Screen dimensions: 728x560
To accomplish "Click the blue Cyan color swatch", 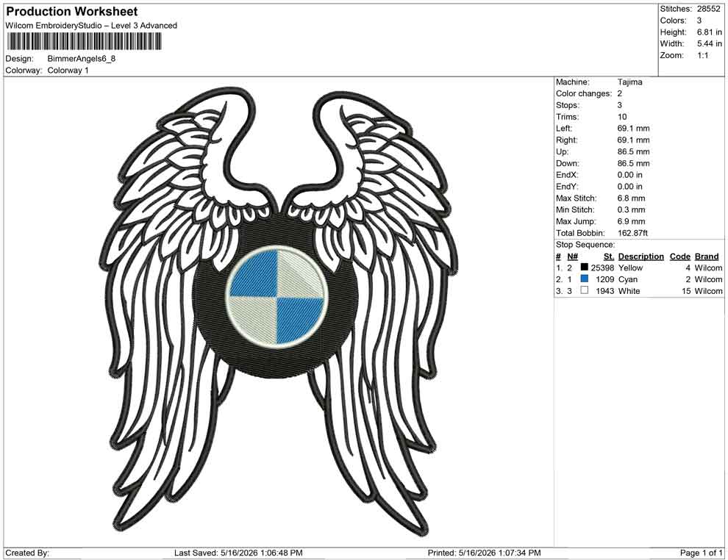I will [x=585, y=279].
